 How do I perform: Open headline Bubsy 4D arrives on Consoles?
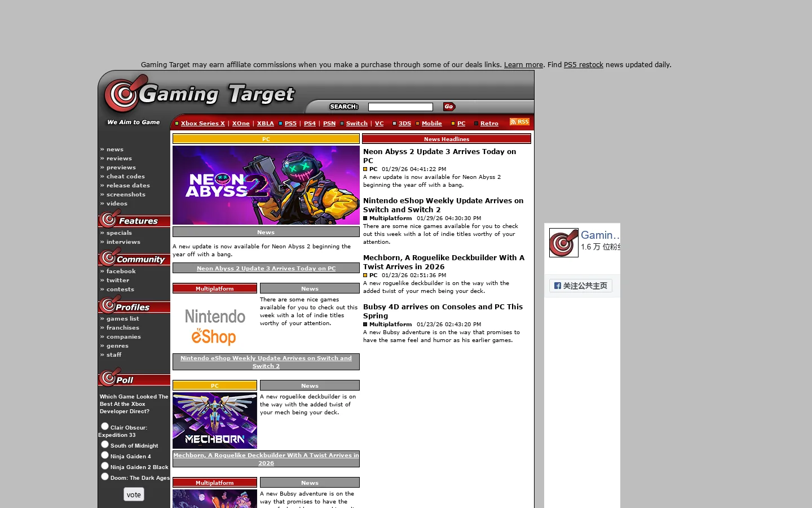[443, 311]
